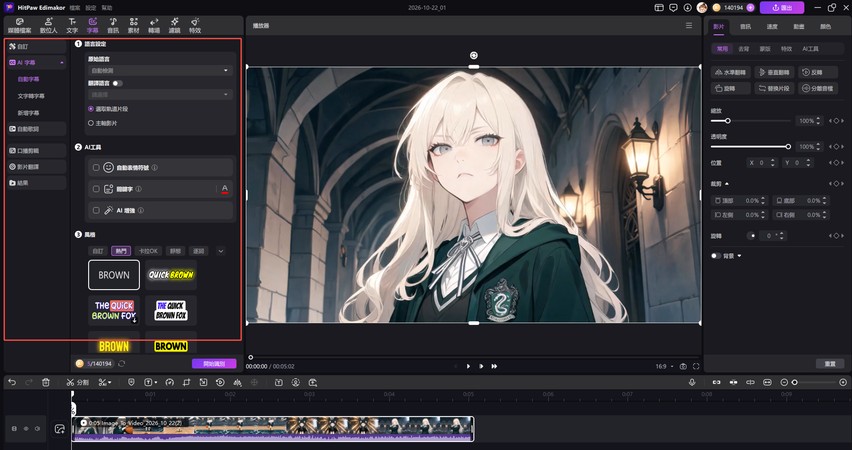Click the 水準翻轉 horizontal flip button
This screenshot has width=852, height=450.
731,72
